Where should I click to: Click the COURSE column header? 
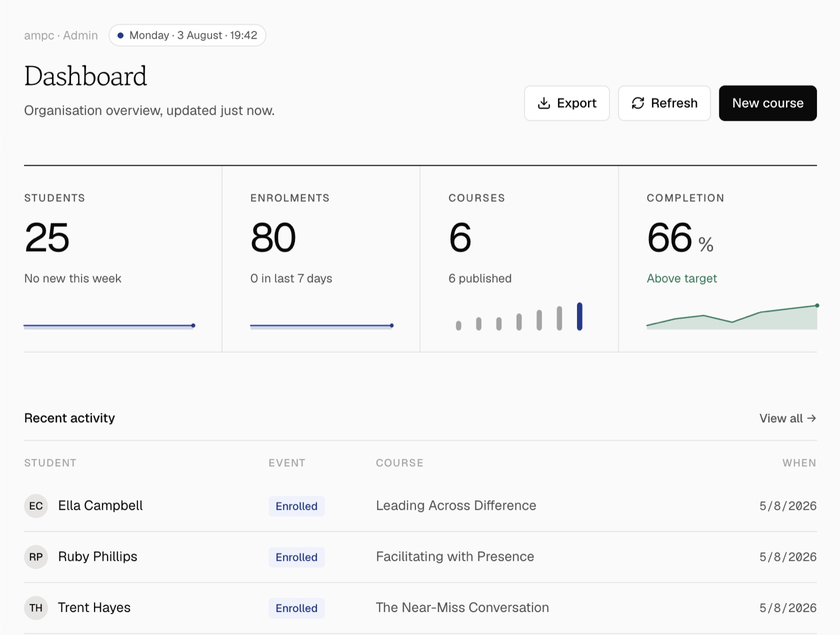(400, 463)
